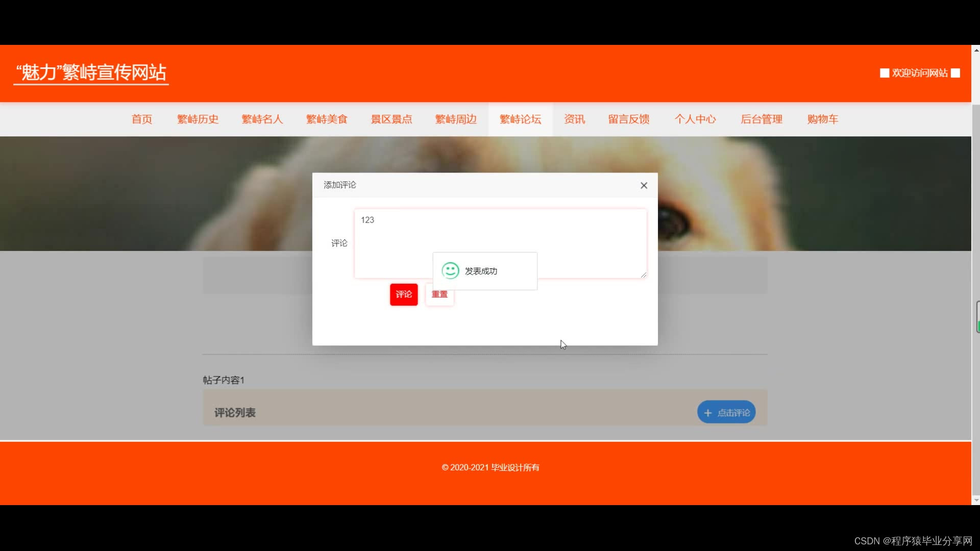The width and height of the screenshot is (980, 551).
Task: Open the 首页 nav menu item
Action: (142, 119)
